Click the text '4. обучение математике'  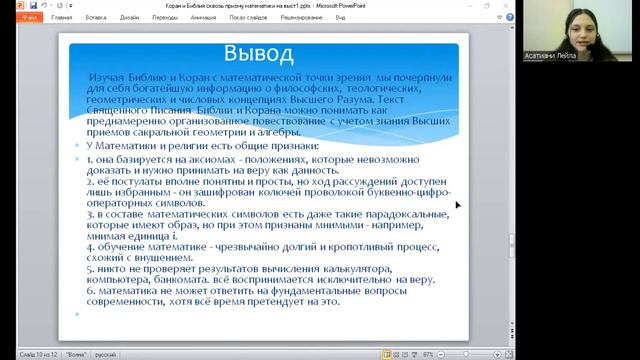click(147, 247)
